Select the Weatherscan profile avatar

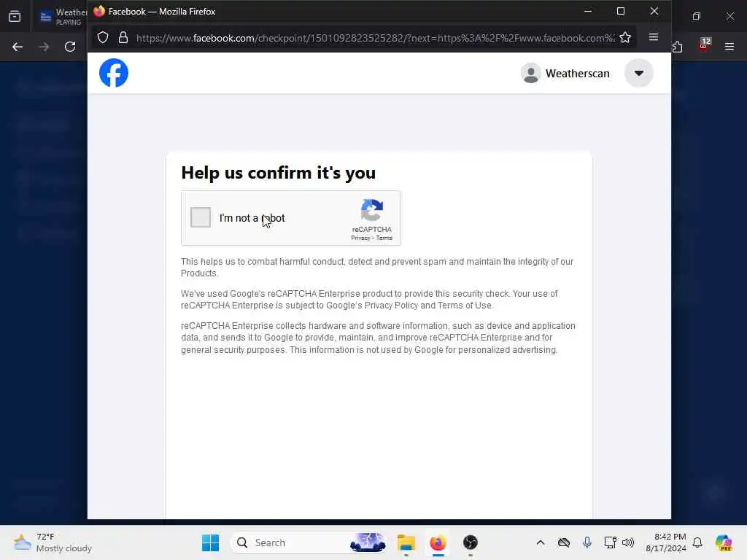[x=530, y=73]
